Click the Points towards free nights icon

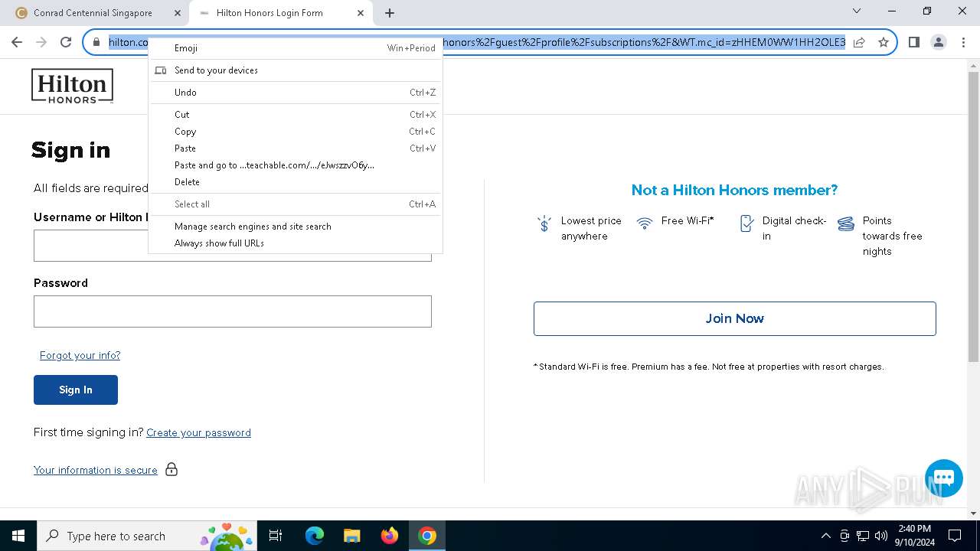click(x=846, y=223)
